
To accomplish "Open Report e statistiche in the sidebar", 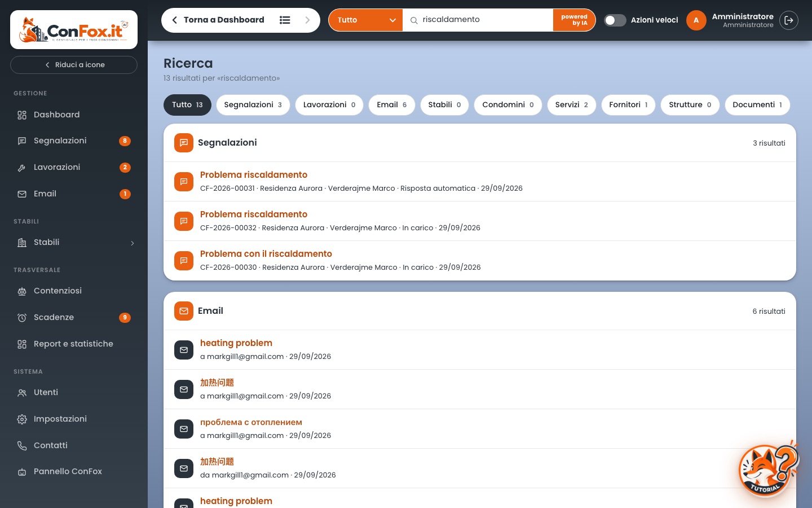I will click(74, 344).
